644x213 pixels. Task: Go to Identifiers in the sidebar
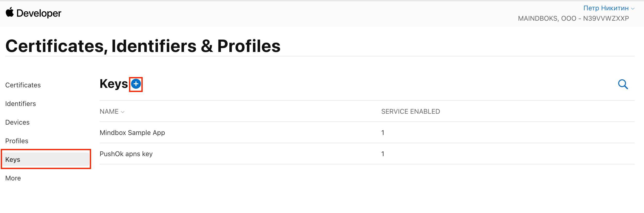pos(21,104)
